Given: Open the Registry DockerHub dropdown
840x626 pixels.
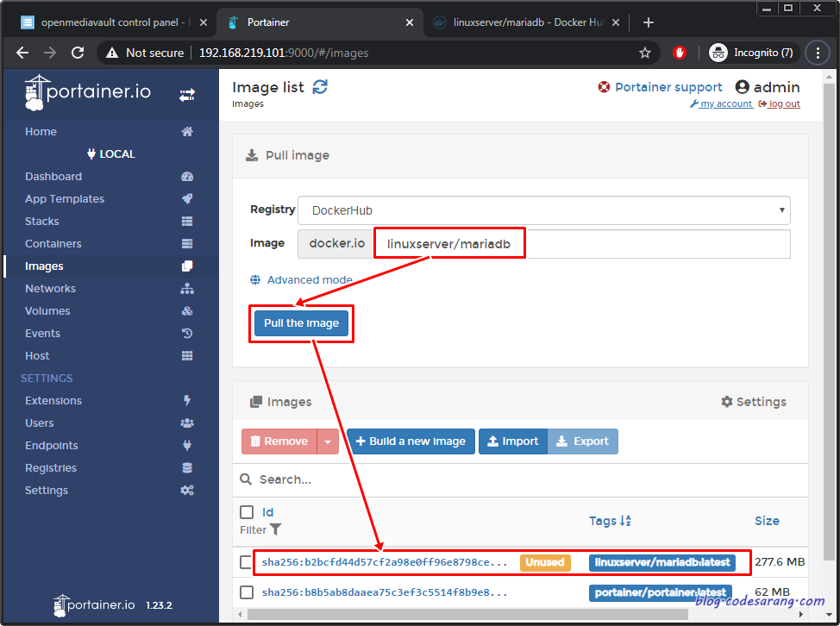Looking at the screenshot, I should click(x=543, y=210).
